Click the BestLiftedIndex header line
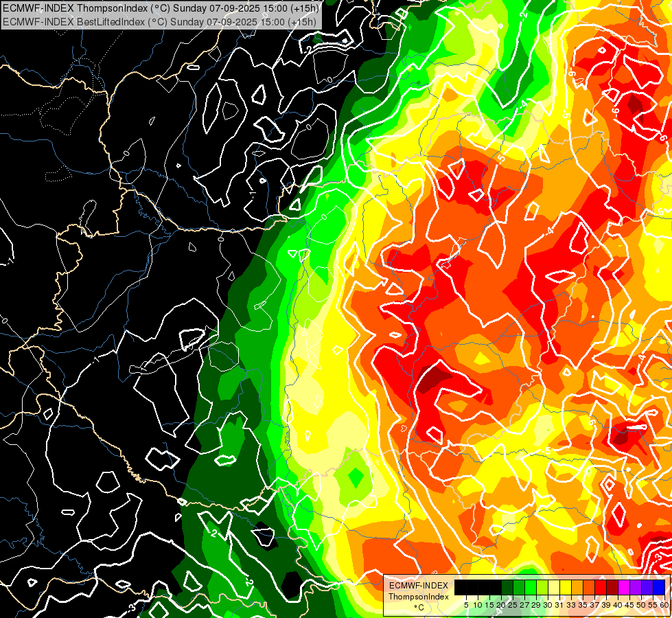 coord(159,21)
